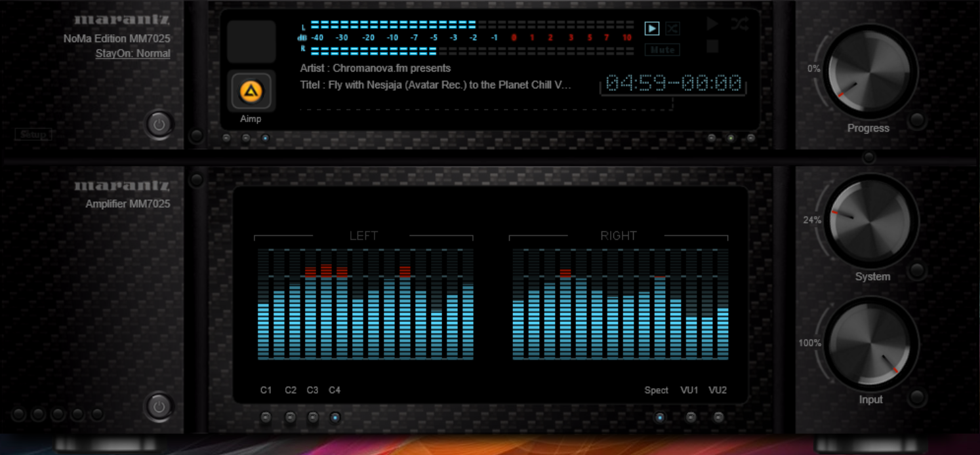Toggle power button on Amplifier MM7025 panel

159,406
